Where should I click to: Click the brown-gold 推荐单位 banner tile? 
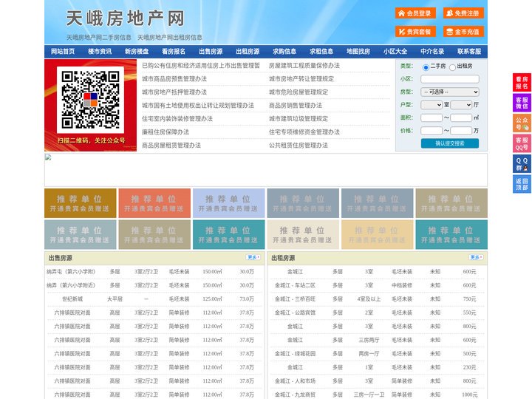point(81,203)
